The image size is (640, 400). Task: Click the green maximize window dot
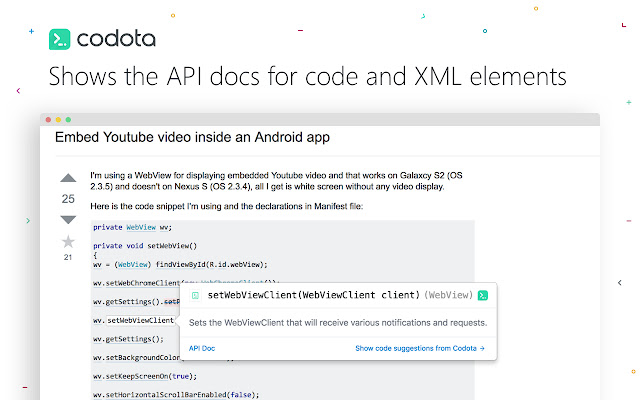tap(69, 120)
